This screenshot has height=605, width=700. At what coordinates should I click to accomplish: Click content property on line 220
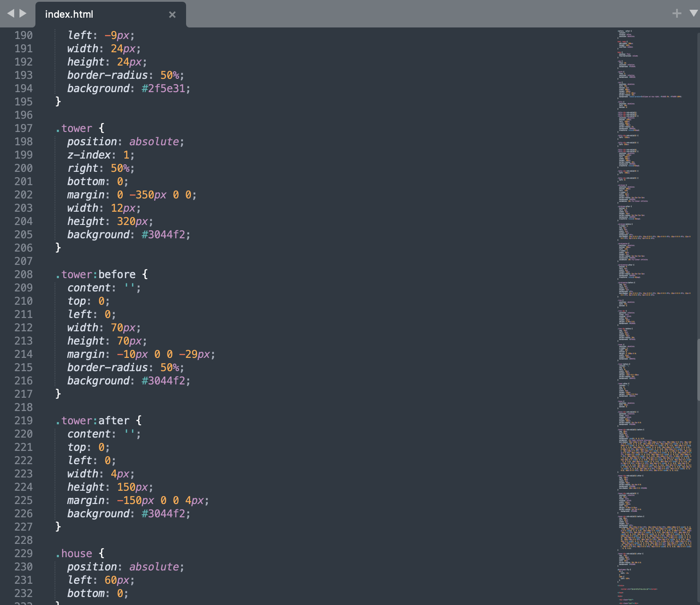tap(89, 434)
